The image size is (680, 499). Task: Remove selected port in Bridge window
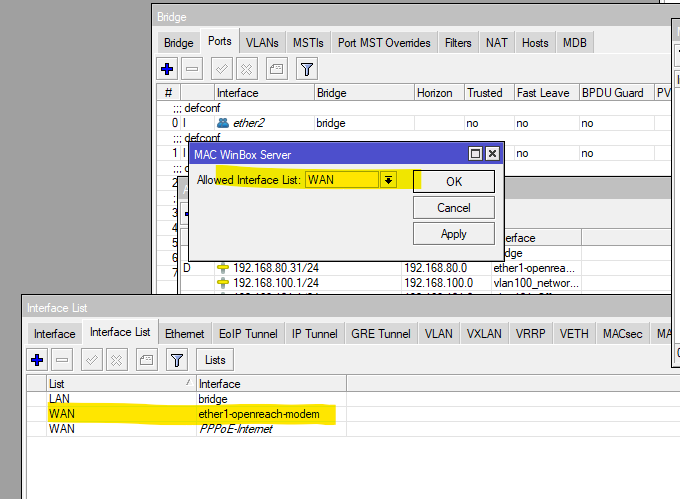click(192, 69)
